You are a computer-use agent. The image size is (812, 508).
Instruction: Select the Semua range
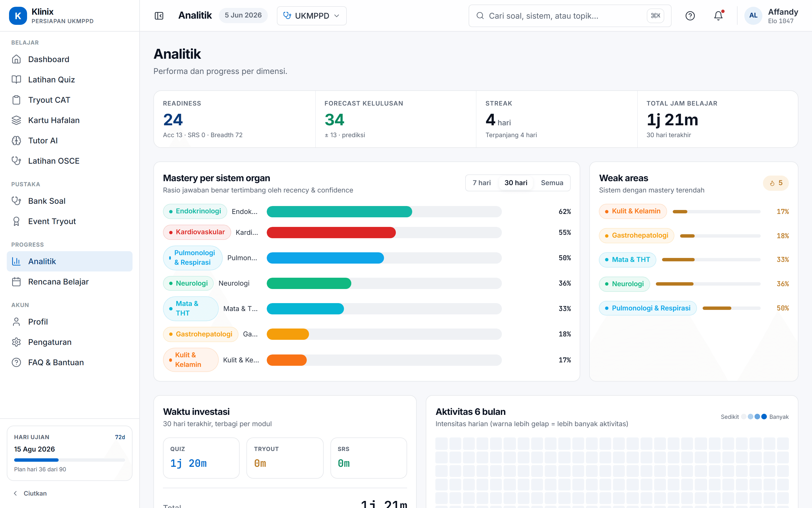coord(552,183)
